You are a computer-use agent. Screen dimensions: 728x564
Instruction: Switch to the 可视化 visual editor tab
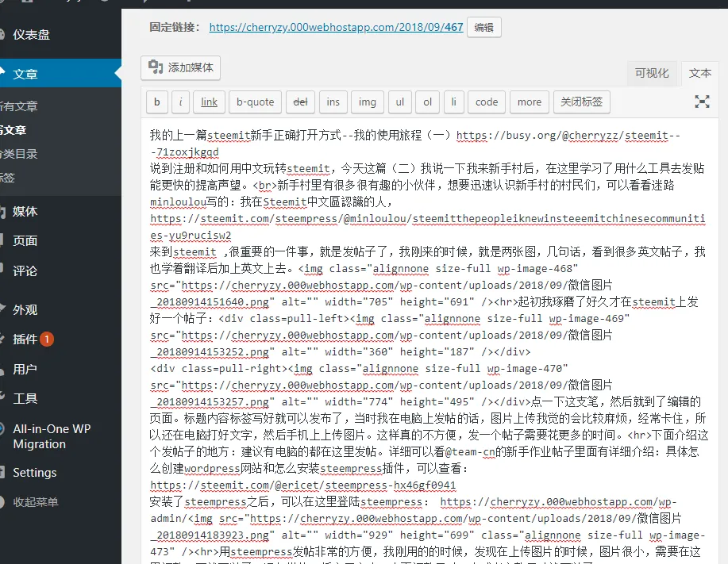pyautogui.click(x=652, y=73)
